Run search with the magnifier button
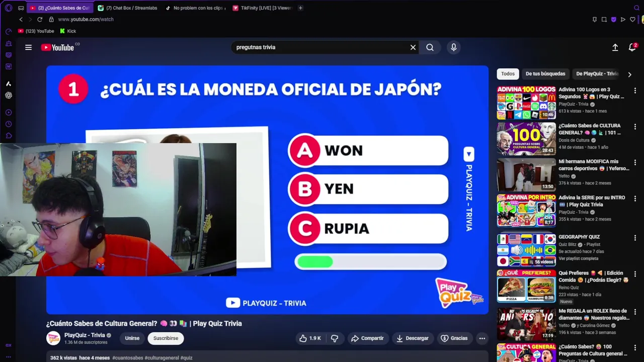 point(430,47)
